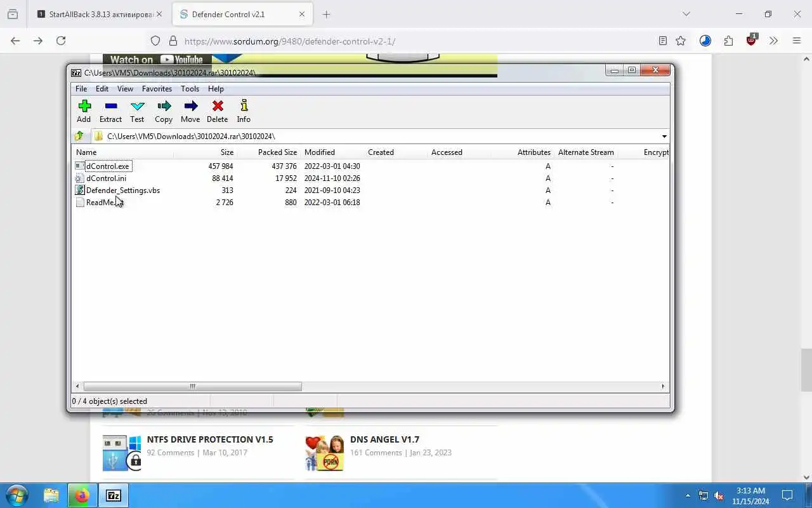Sort files by Packed Size column
This screenshot has height=508, width=812.
click(x=269, y=152)
